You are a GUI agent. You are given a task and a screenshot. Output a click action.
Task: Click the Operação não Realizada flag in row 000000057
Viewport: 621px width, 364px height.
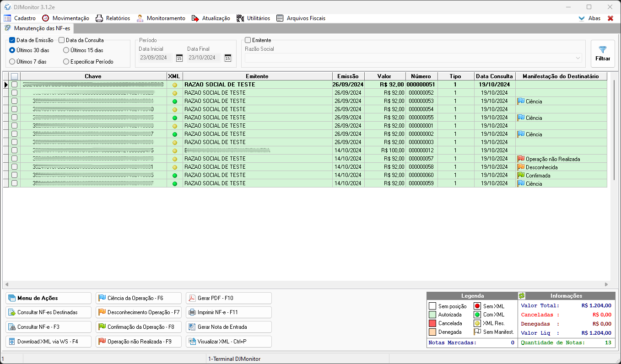[521, 159]
